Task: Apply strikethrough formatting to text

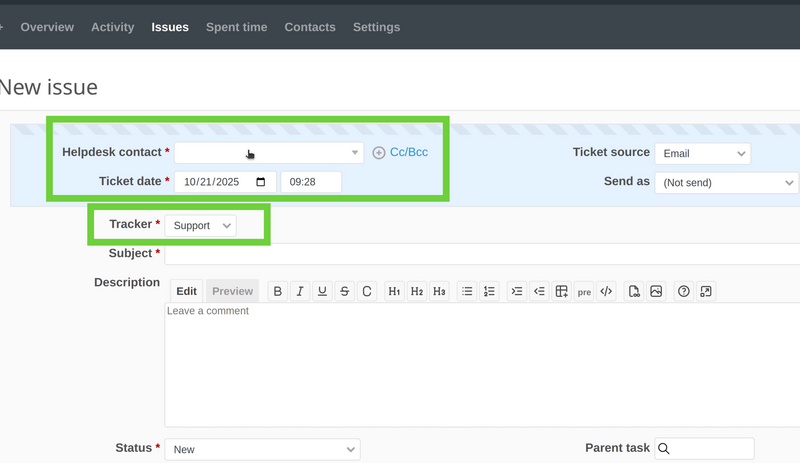Action: pos(344,291)
